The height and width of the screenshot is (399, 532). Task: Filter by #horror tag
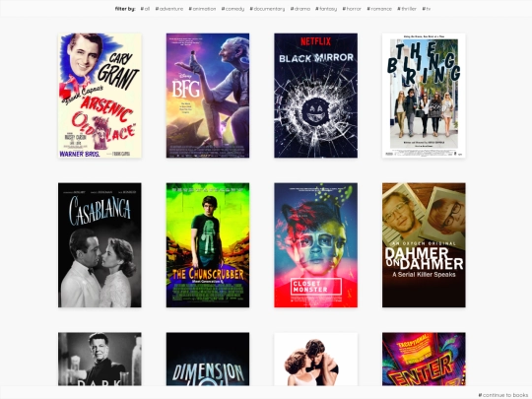(352, 9)
